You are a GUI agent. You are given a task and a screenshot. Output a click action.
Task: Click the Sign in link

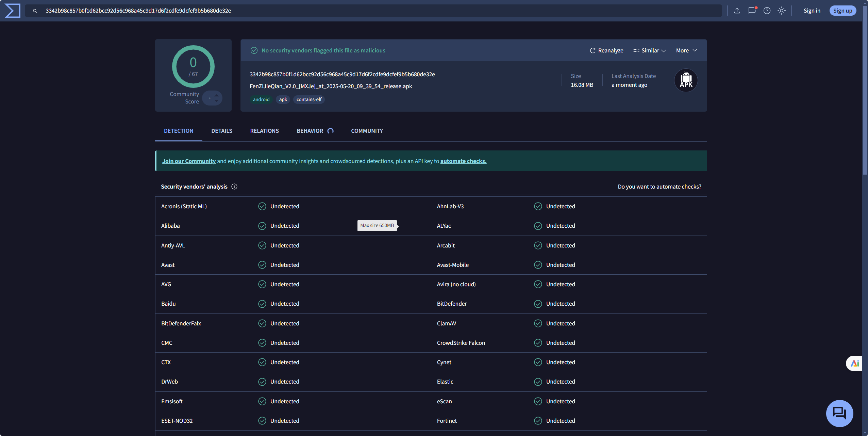tap(812, 11)
